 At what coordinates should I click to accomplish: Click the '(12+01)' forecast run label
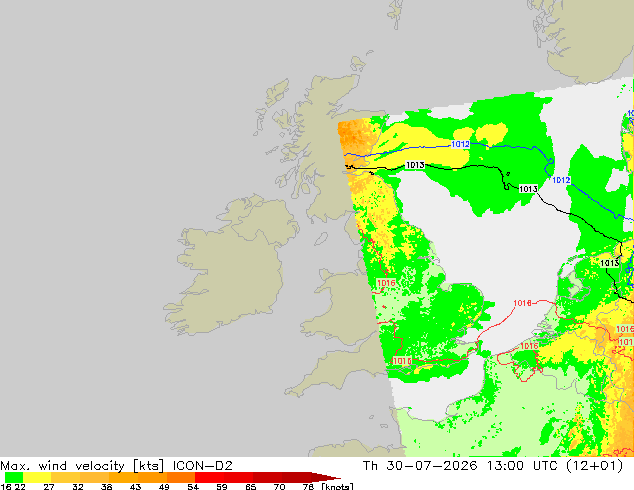(x=594, y=466)
